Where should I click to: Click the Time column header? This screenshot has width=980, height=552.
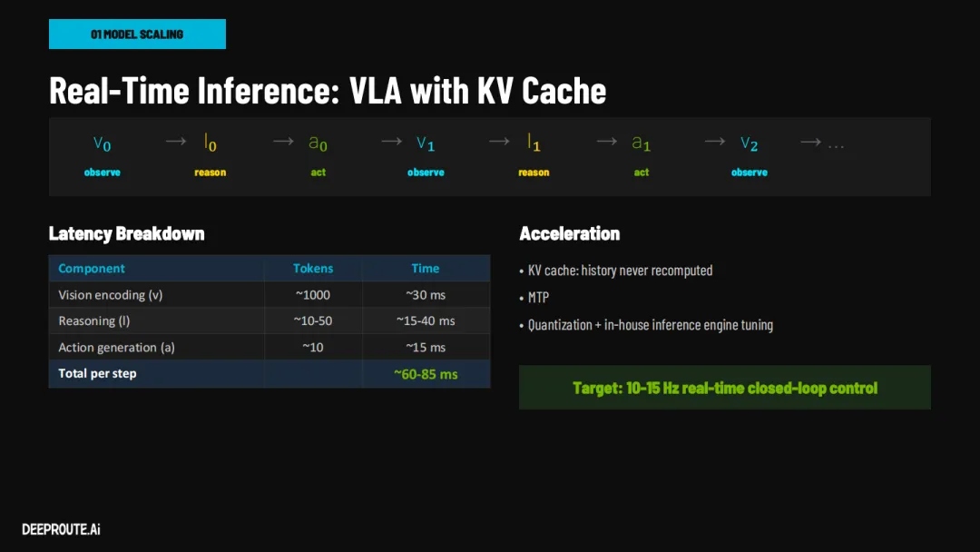(426, 268)
